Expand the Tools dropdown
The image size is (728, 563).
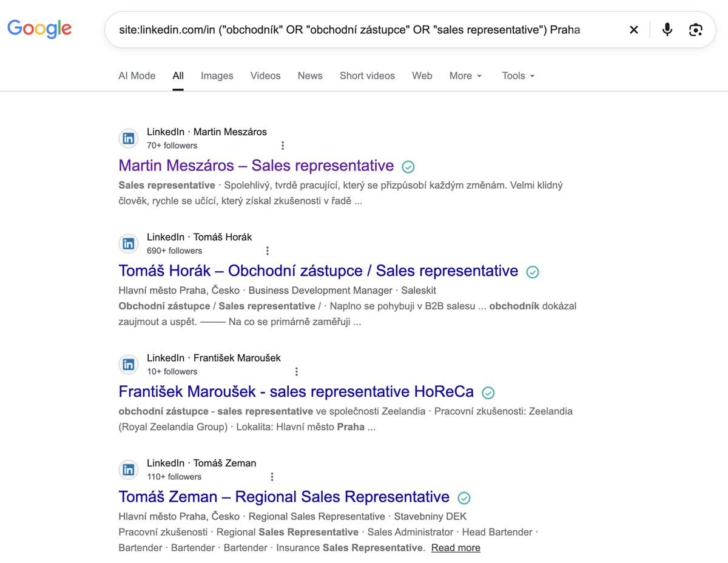point(519,76)
